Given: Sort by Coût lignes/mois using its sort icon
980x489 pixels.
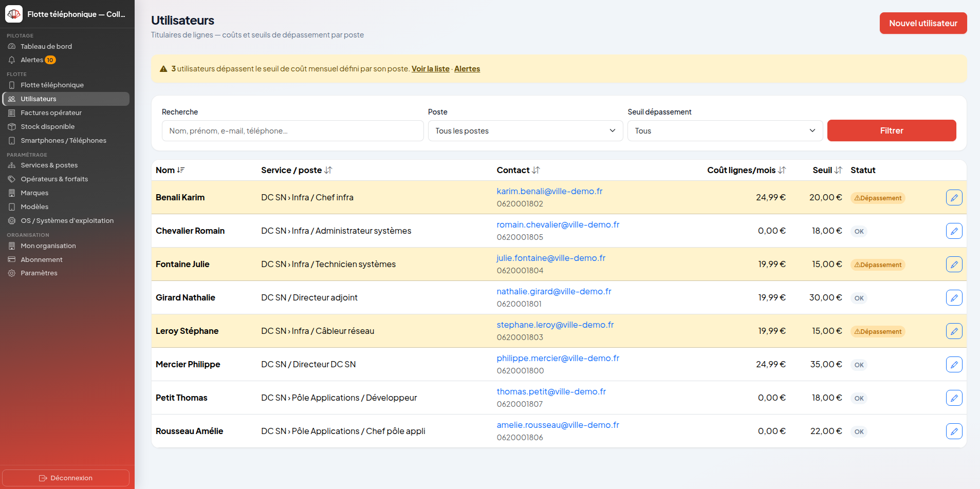Looking at the screenshot, I should (782, 170).
